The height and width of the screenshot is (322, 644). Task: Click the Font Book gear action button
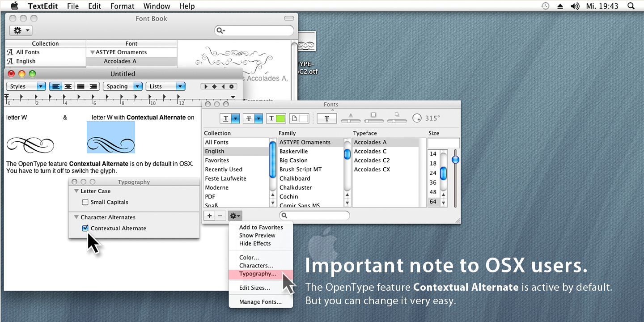coord(21,30)
